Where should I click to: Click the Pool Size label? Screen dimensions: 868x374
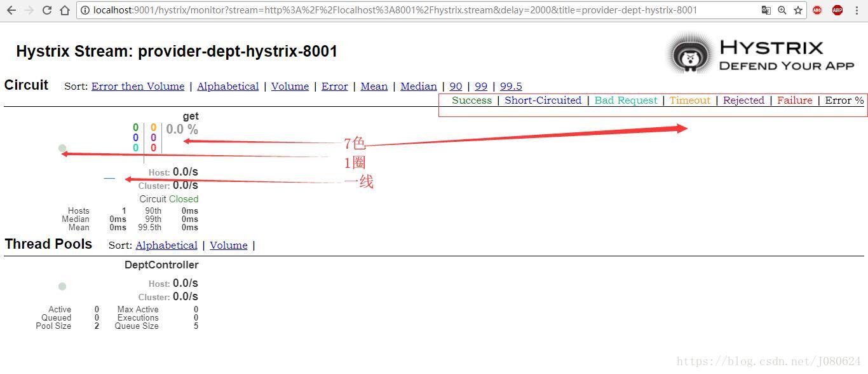[53, 326]
